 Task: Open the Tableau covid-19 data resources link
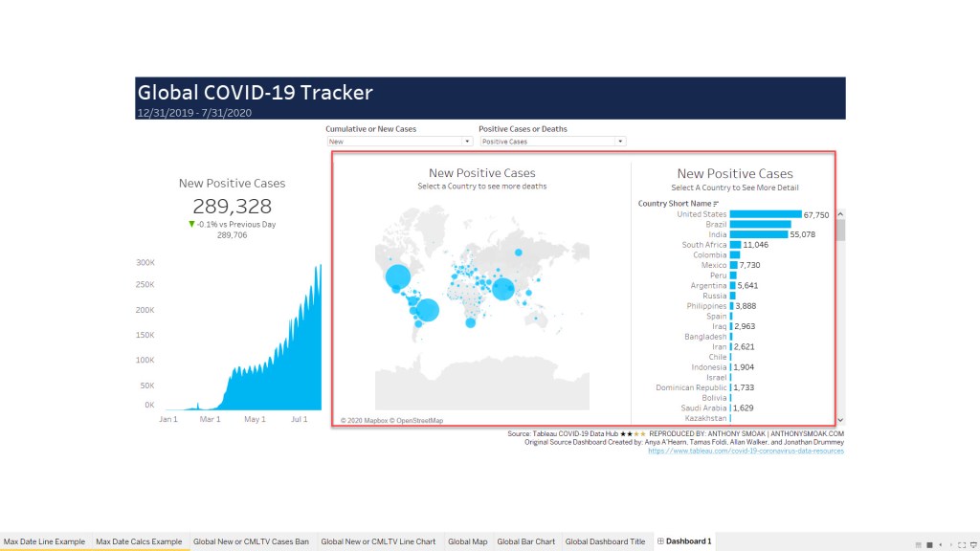click(x=746, y=451)
